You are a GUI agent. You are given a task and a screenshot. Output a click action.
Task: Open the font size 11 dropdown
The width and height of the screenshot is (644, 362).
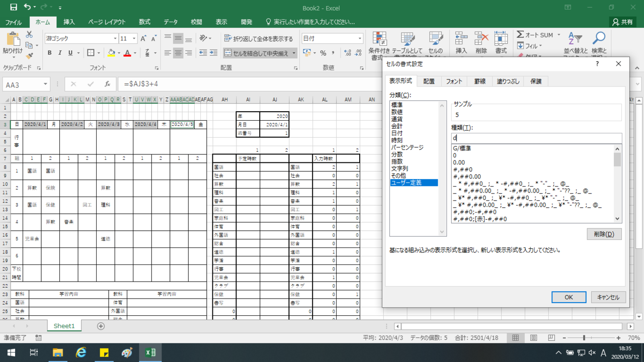(134, 38)
